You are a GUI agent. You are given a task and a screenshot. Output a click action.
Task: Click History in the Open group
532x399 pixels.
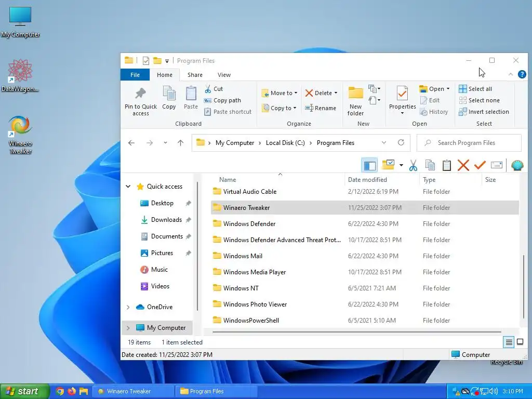pos(434,112)
